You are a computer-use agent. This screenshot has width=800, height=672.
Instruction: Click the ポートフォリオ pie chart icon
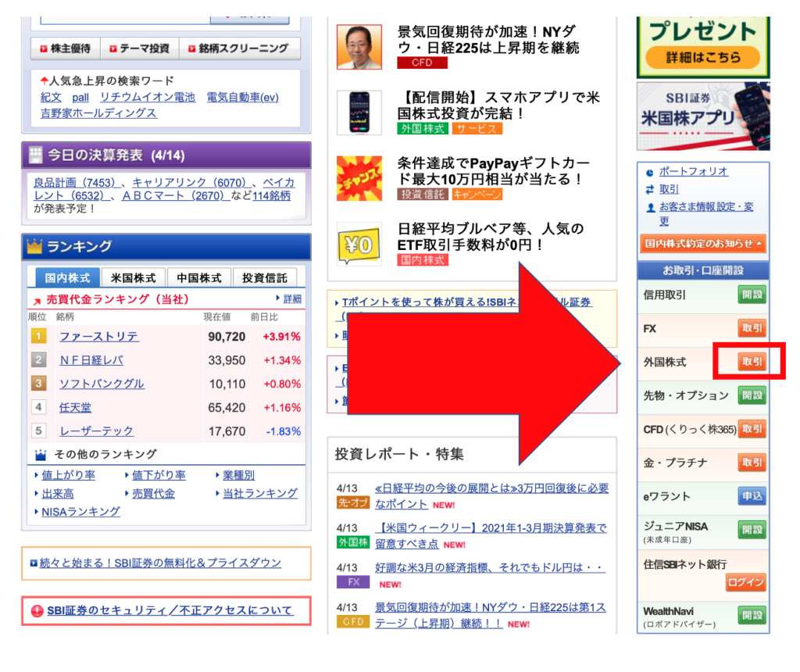click(649, 173)
